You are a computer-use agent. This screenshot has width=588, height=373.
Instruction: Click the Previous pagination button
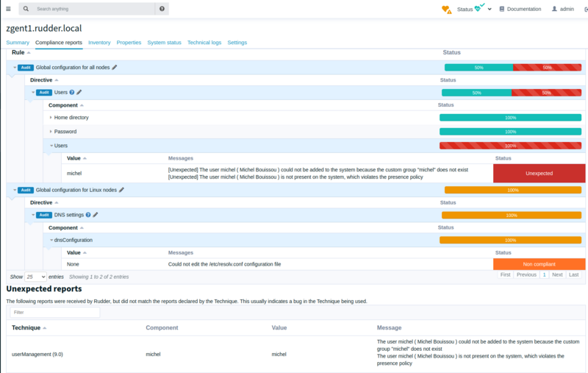[526, 274]
